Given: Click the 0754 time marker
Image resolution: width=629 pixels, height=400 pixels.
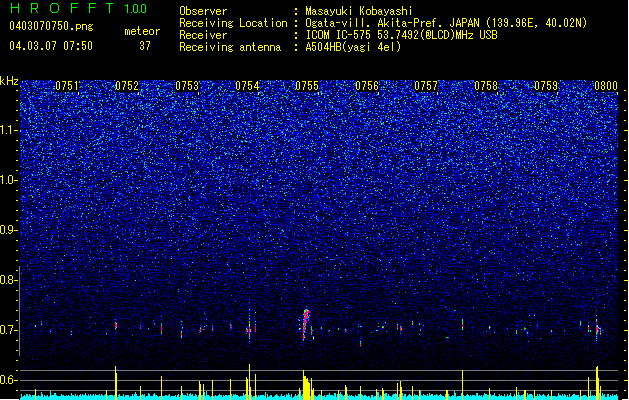Looking at the screenshot, I should tap(247, 86).
